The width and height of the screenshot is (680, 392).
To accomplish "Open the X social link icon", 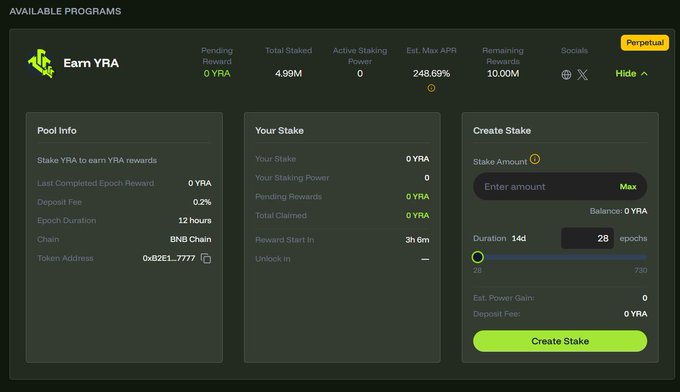I will 582,75.
